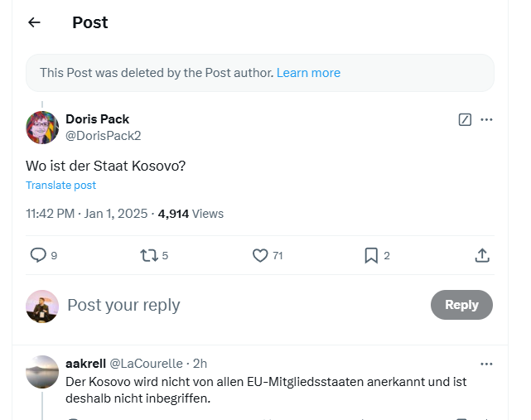Open more options on aakrell's reply
The width and height of the screenshot is (531, 420).
click(486, 364)
